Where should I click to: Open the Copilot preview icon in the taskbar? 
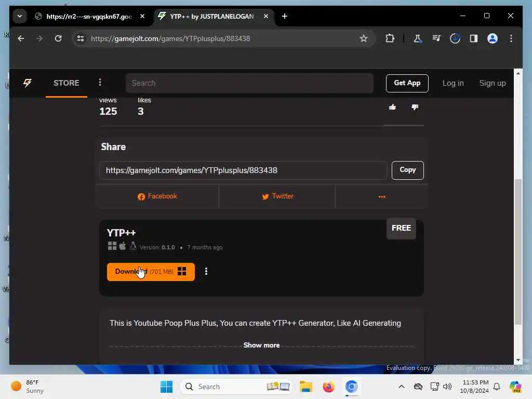[x=515, y=387]
